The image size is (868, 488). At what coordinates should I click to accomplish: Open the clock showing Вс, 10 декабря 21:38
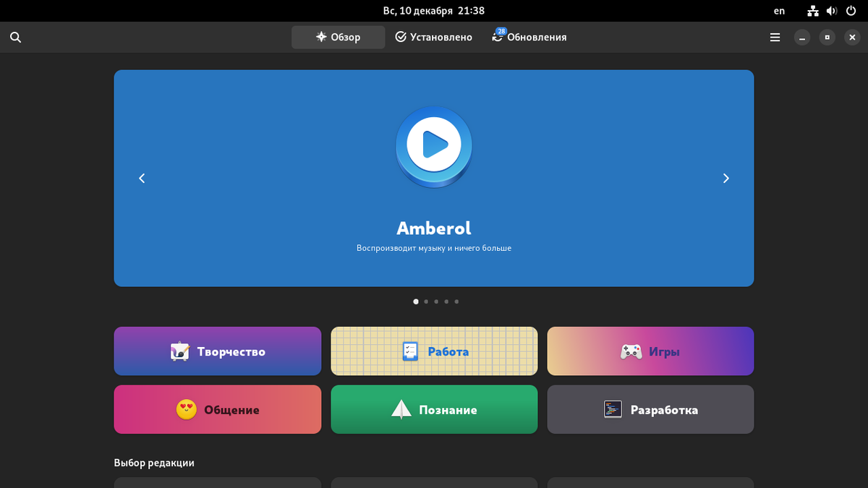[434, 11]
